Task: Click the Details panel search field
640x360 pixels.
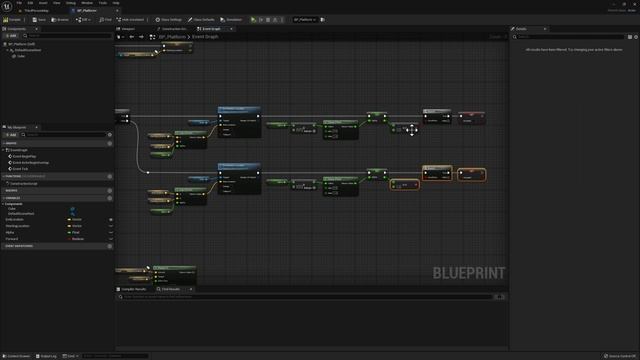Action: click(x=568, y=37)
